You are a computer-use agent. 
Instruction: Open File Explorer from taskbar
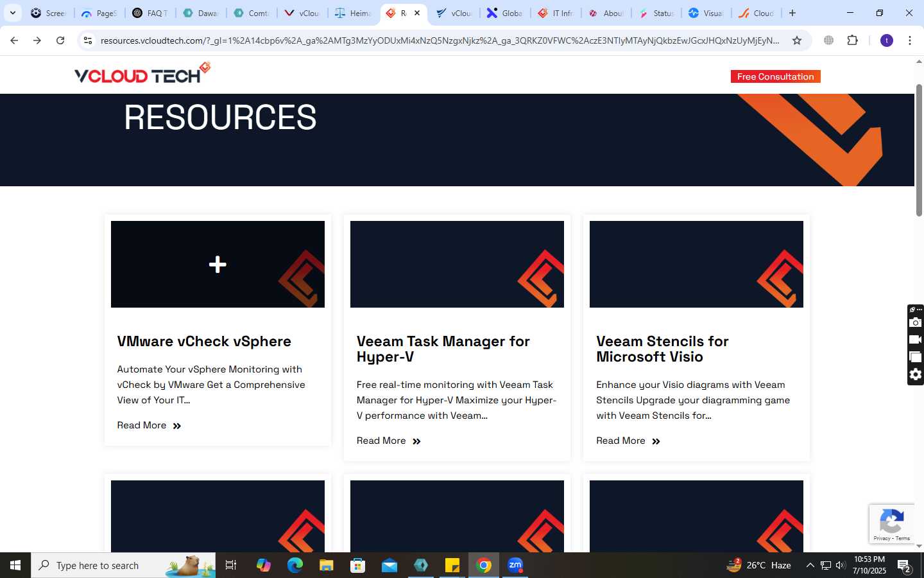pyautogui.click(x=327, y=565)
